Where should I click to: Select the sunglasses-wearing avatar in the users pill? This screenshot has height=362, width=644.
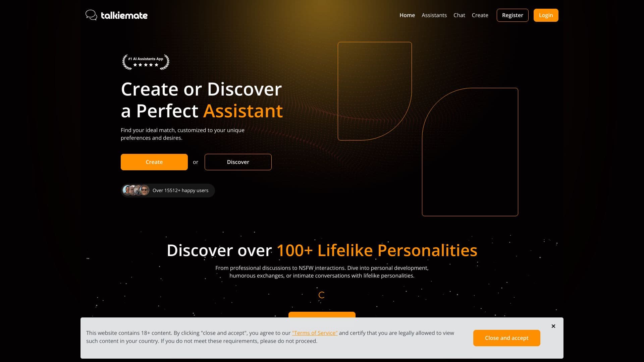[144, 190]
